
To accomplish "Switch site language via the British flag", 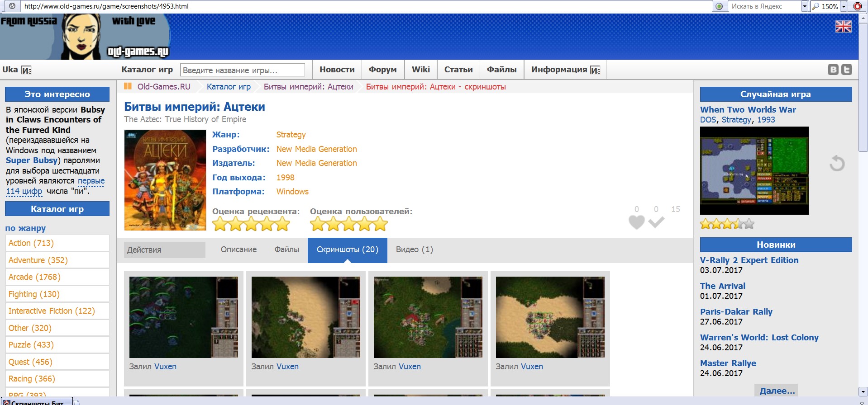I will [843, 26].
